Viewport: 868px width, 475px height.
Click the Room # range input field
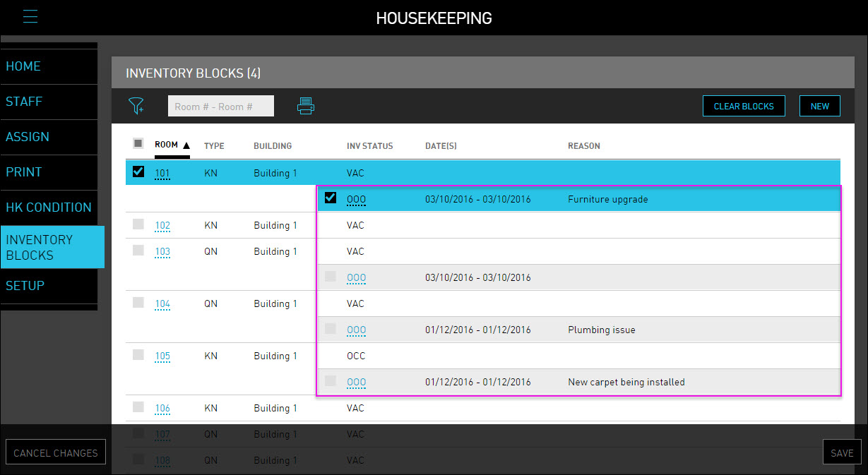click(x=220, y=107)
